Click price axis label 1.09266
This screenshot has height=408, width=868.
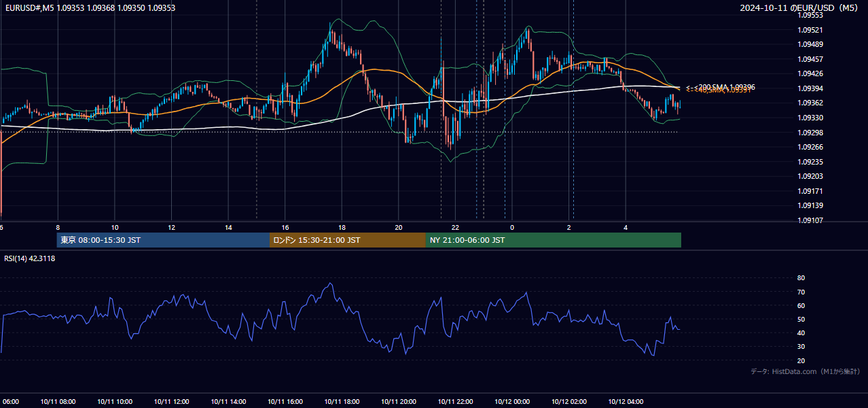(810, 148)
